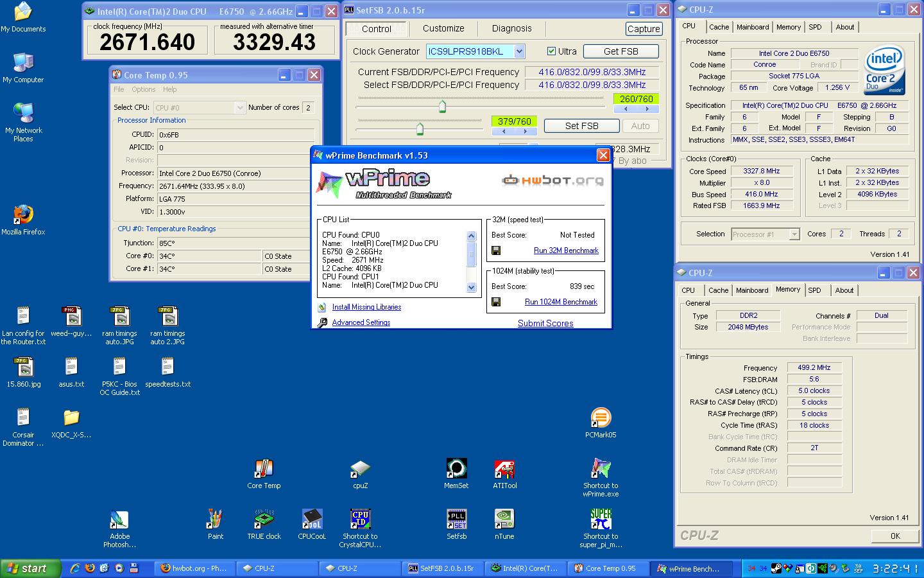The width and height of the screenshot is (924, 578).
Task: Click upper FSB slider thumb in SetFSB
Action: point(442,106)
